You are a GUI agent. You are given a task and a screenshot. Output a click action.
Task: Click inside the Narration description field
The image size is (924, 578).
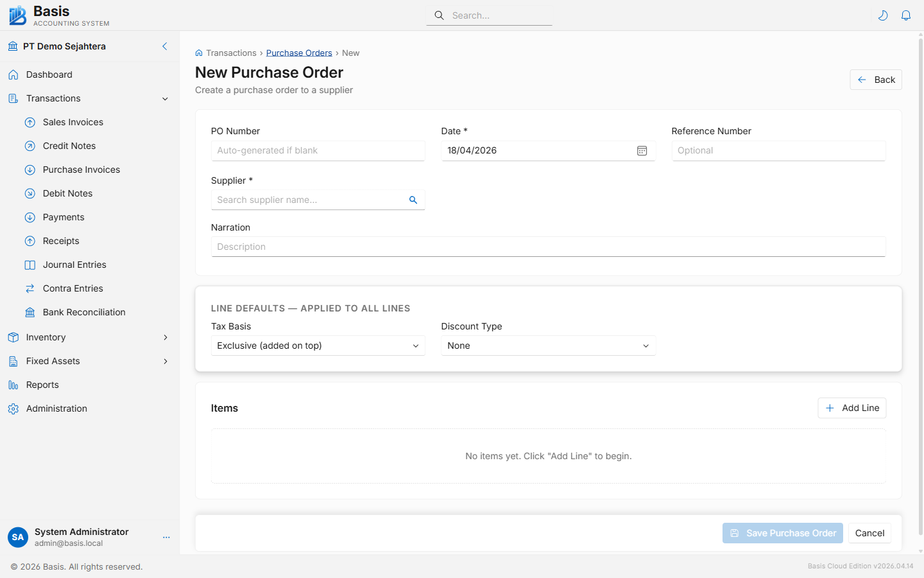pyautogui.click(x=449, y=247)
